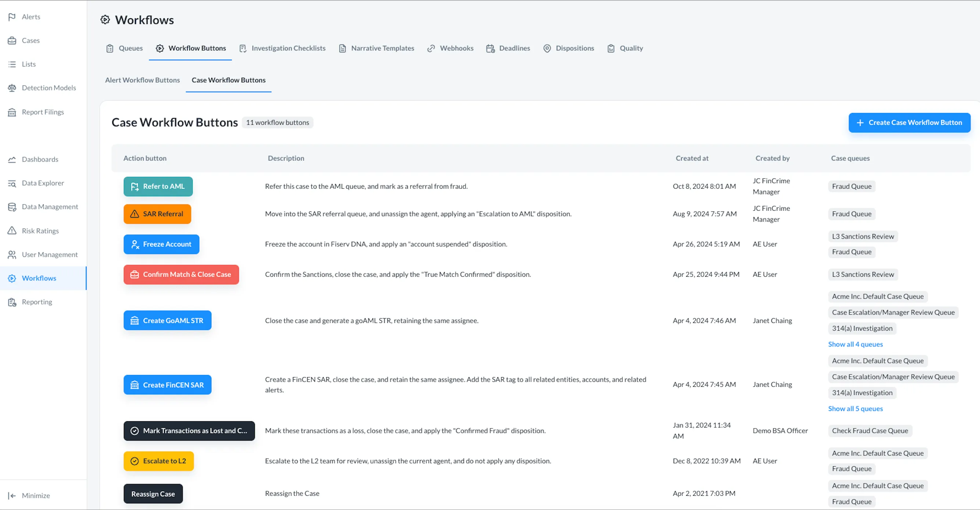
Task: Switch to Alert Workflow Buttons tab
Action: pyautogui.click(x=142, y=80)
